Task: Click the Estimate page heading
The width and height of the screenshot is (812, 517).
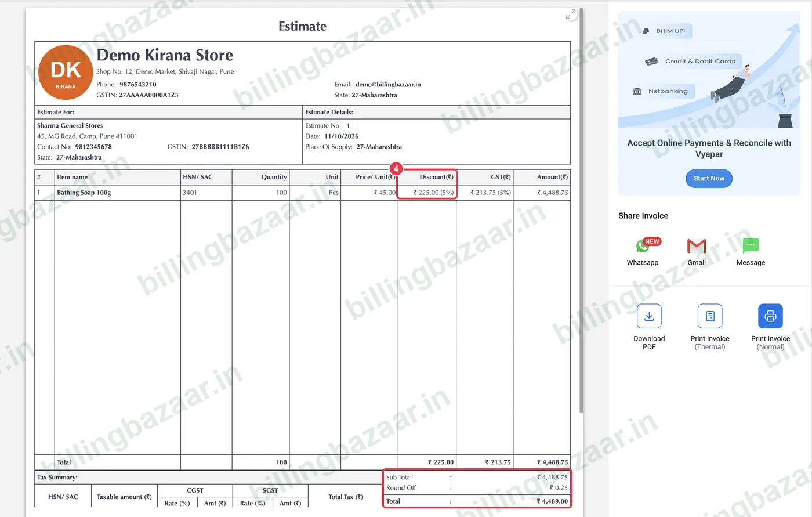Action: [x=302, y=26]
